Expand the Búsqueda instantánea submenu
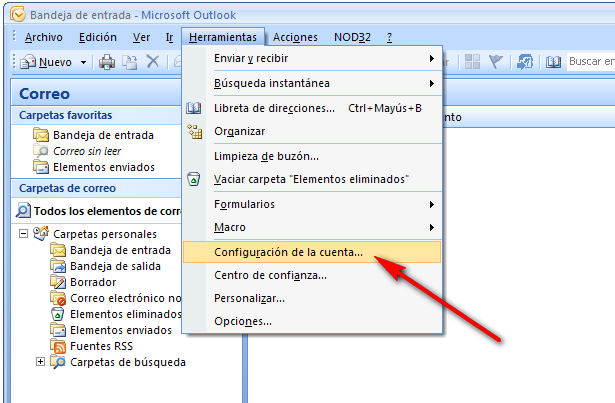Image resolution: width=615 pixels, height=403 pixels. click(x=431, y=83)
